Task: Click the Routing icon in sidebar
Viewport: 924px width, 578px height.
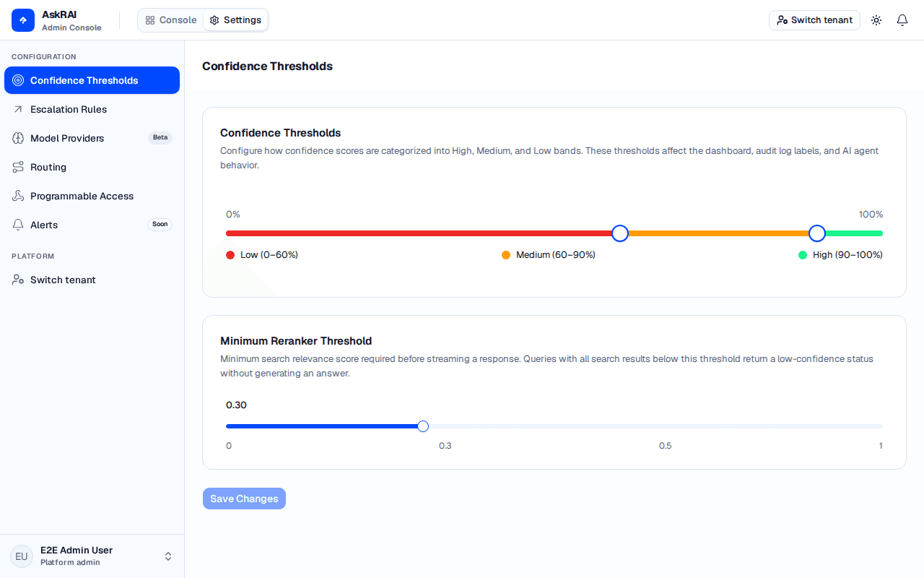Action: click(x=18, y=167)
